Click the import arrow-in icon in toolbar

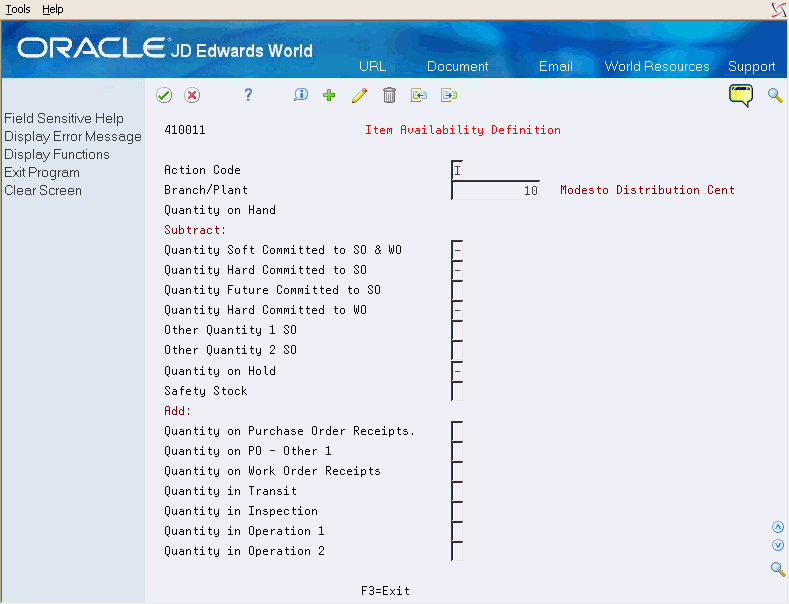click(419, 95)
